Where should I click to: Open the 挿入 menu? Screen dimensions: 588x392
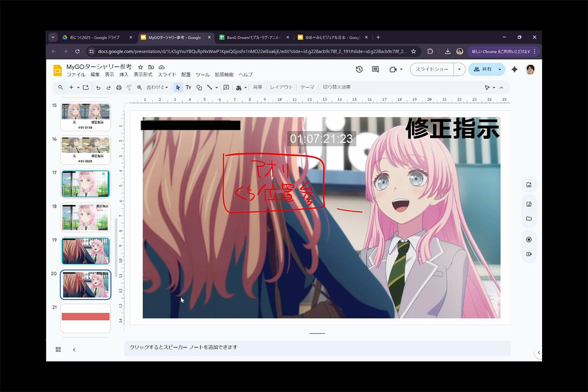coord(124,75)
